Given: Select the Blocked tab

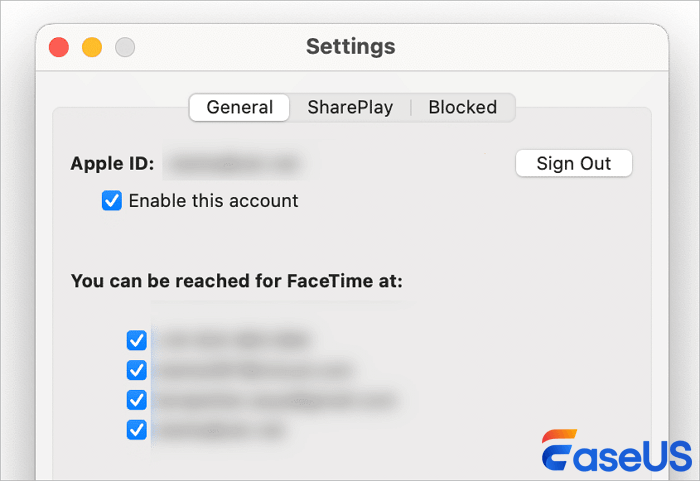Looking at the screenshot, I should (x=462, y=107).
